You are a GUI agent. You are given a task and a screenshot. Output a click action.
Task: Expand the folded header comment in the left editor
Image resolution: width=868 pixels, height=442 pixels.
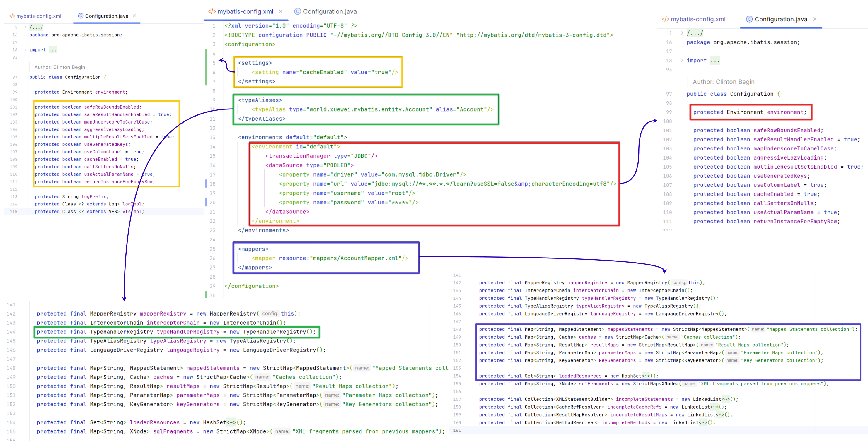tap(25, 27)
